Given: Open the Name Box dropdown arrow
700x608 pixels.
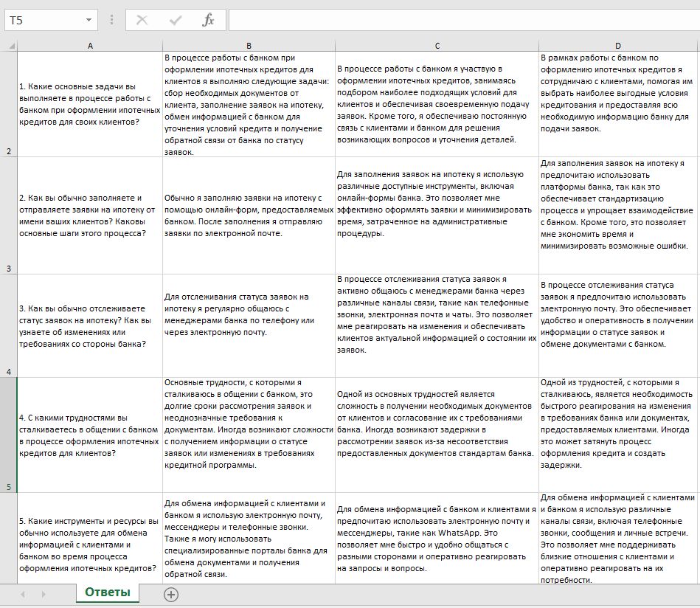Looking at the screenshot, I should click(x=89, y=20).
